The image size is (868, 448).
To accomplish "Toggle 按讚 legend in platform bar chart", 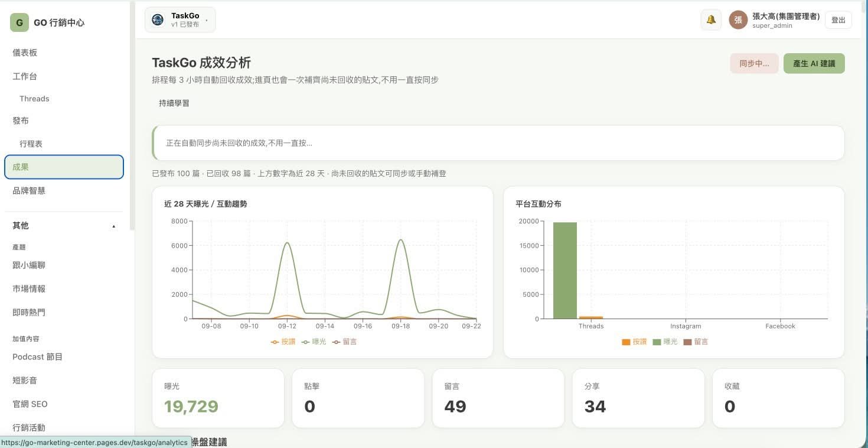I will tap(634, 342).
